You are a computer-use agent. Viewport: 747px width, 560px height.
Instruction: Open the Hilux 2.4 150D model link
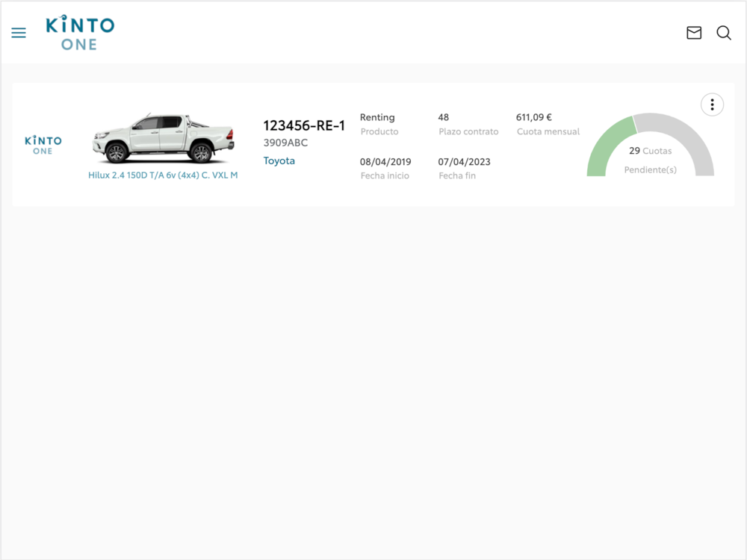[163, 175]
